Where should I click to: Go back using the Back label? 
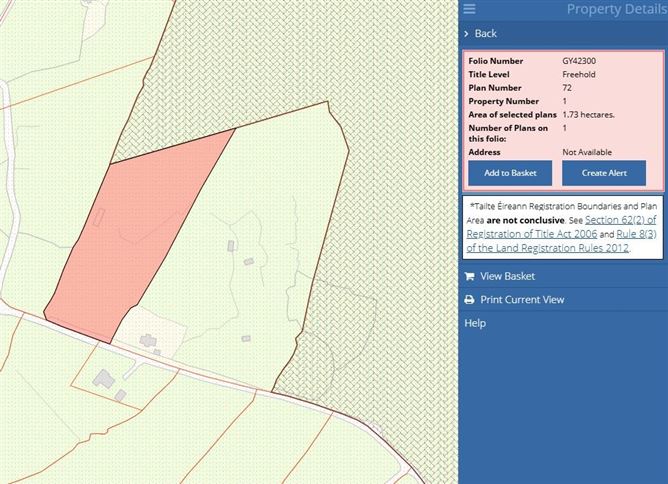(485, 34)
